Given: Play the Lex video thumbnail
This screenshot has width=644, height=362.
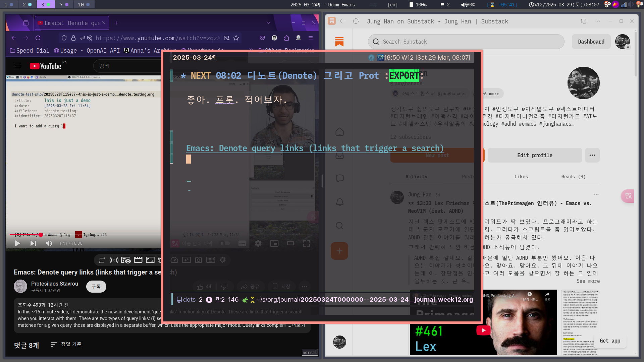Looking at the screenshot, I should 483,330.
